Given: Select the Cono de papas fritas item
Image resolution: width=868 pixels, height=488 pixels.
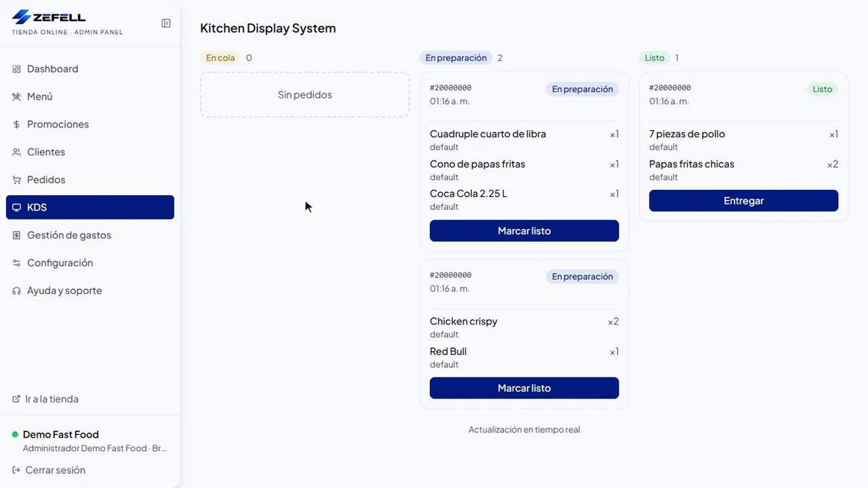Looking at the screenshot, I should pos(477,164).
